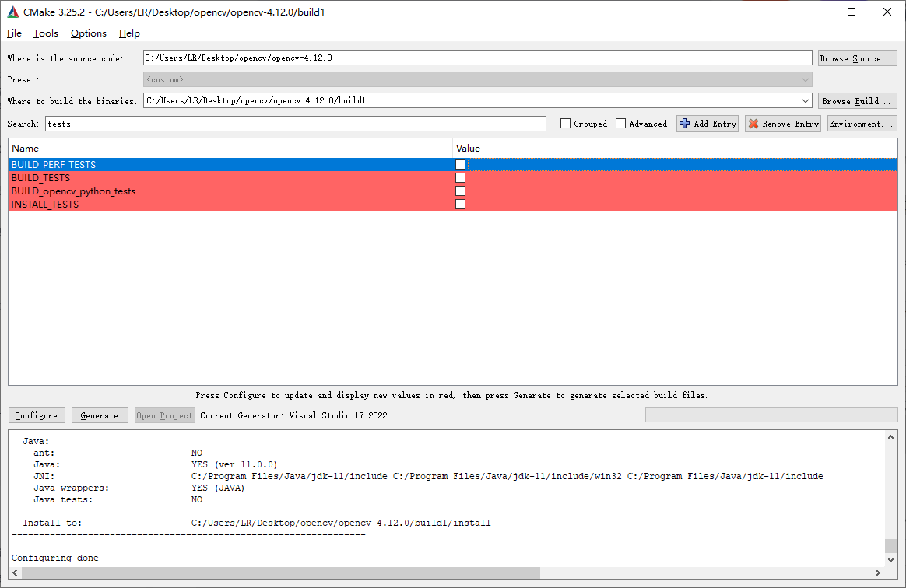The width and height of the screenshot is (906, 588).
Task: Click the blue plus Add Entry icon
Action: [685, 124]
